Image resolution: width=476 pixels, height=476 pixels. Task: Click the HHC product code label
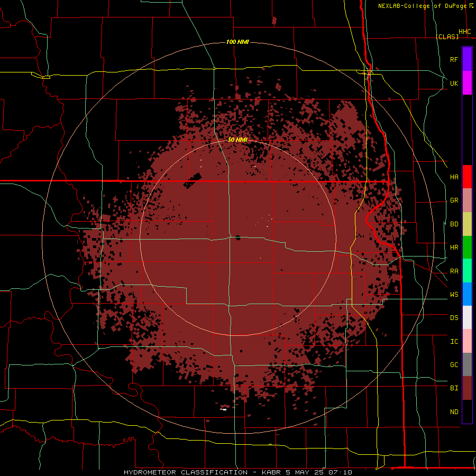(x=464, y=32)
